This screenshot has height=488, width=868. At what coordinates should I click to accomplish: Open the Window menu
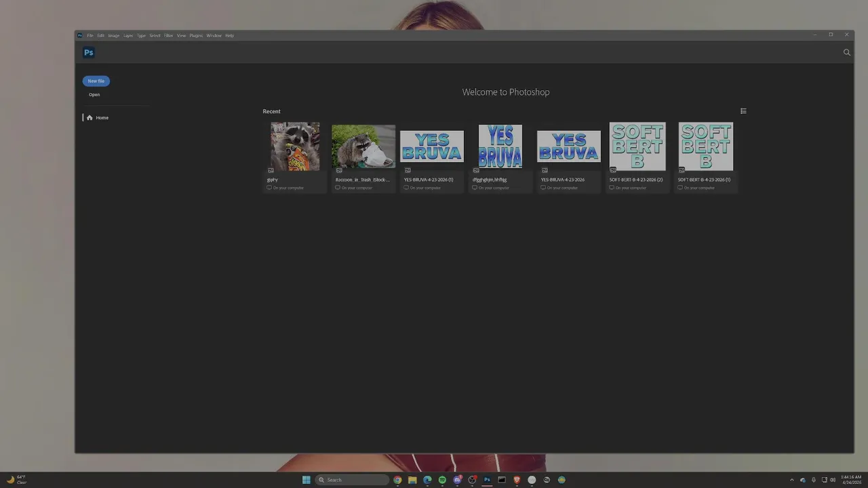[x=214, y=35]
